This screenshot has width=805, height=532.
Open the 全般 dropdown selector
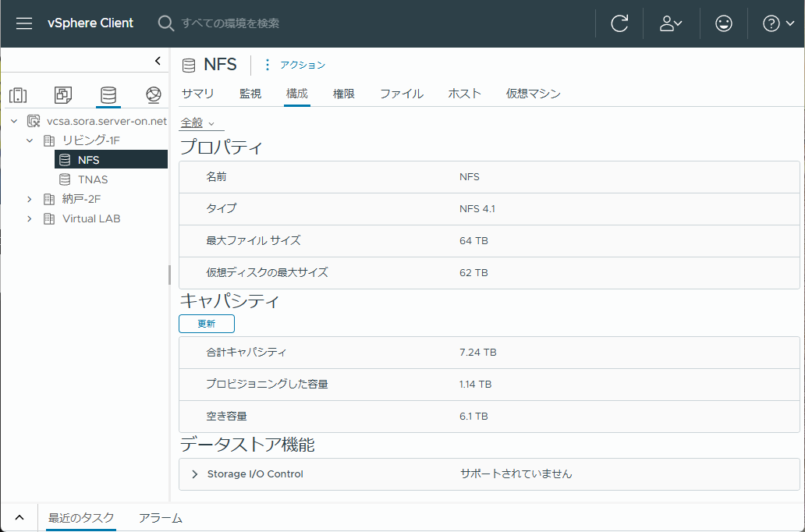click(x=198, y=123)
